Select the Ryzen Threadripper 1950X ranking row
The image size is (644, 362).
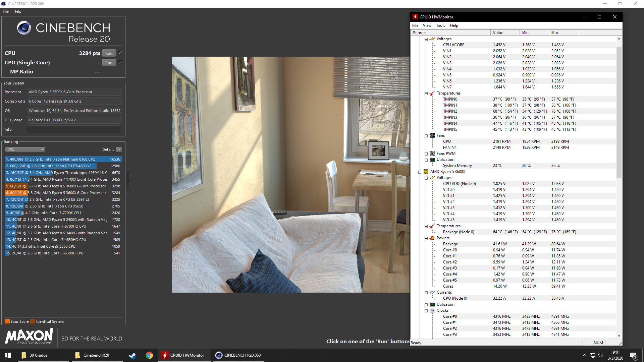point(63,173)
